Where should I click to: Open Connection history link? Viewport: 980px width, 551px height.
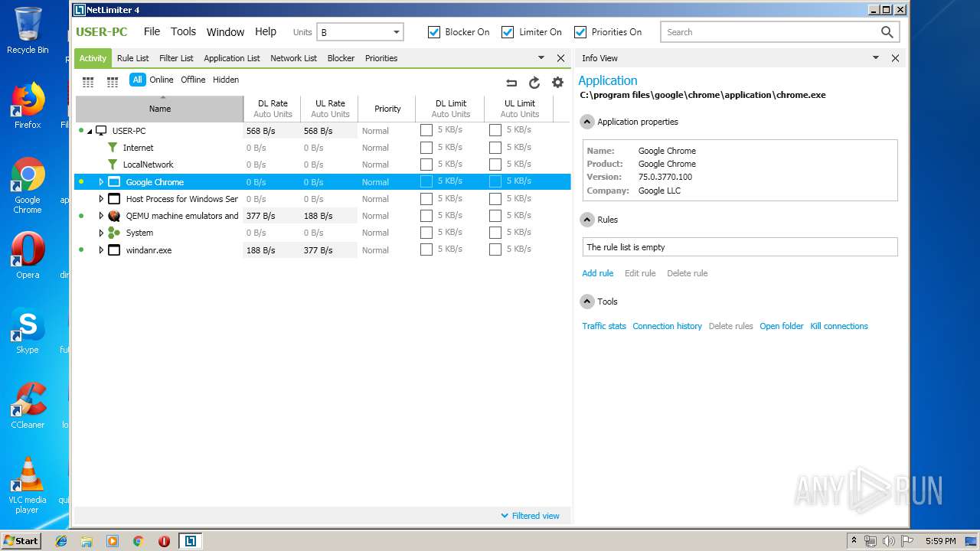[667, 326]
